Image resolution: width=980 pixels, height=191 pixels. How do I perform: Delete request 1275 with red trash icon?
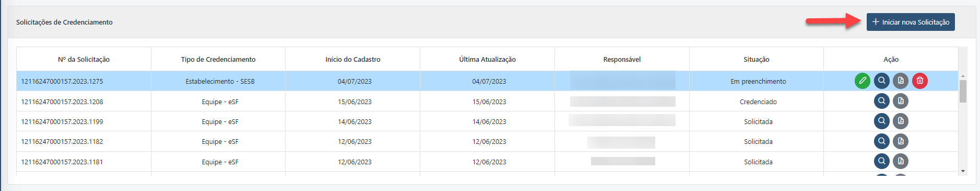[920, 81]
